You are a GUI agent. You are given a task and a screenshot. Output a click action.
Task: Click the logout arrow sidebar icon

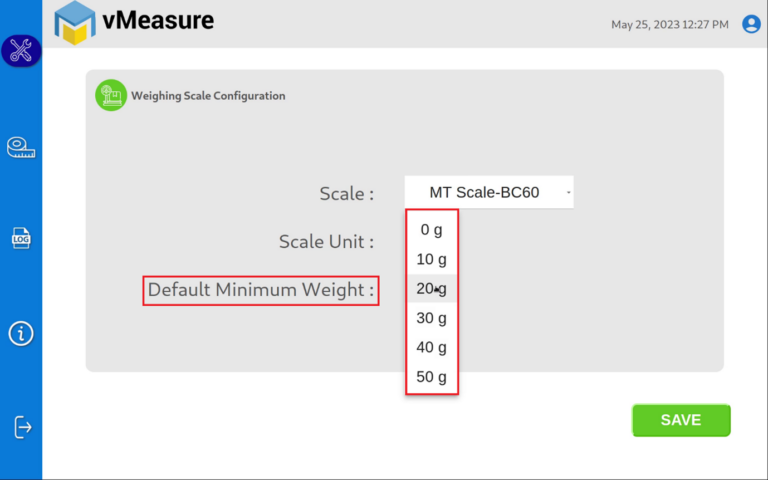(x=23, y=427)
